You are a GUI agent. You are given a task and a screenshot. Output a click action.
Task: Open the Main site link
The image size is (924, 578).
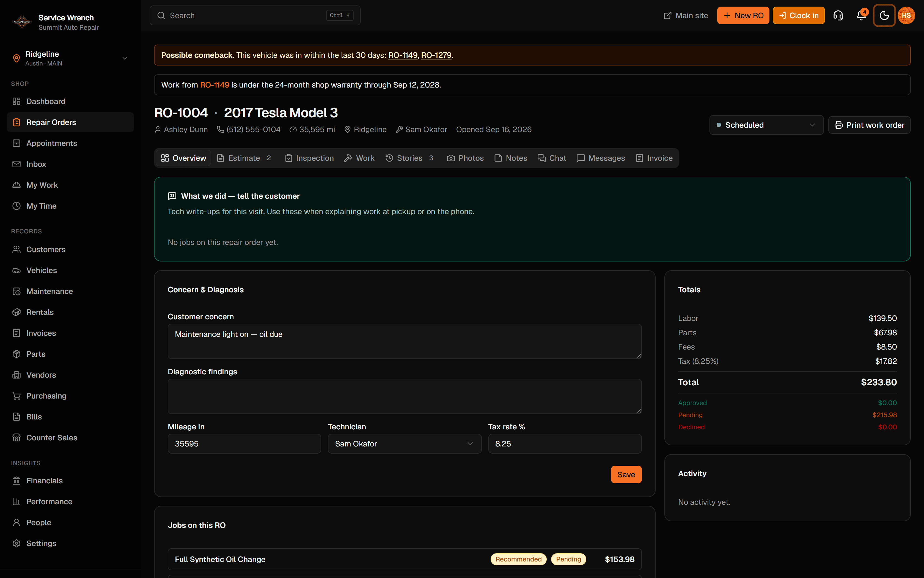(686, 15)
